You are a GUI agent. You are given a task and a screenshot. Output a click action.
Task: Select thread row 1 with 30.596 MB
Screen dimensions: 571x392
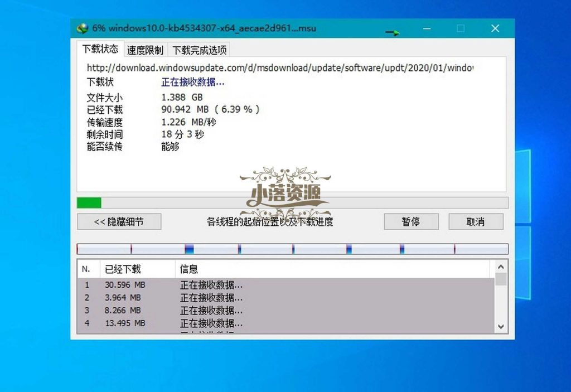pos(286,285)
